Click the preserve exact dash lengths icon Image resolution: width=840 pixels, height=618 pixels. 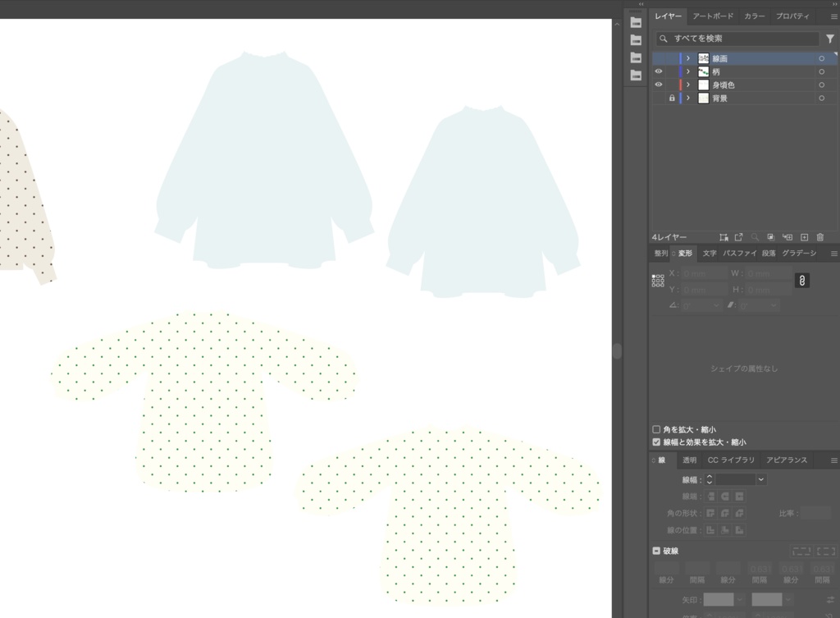point(801,551)
